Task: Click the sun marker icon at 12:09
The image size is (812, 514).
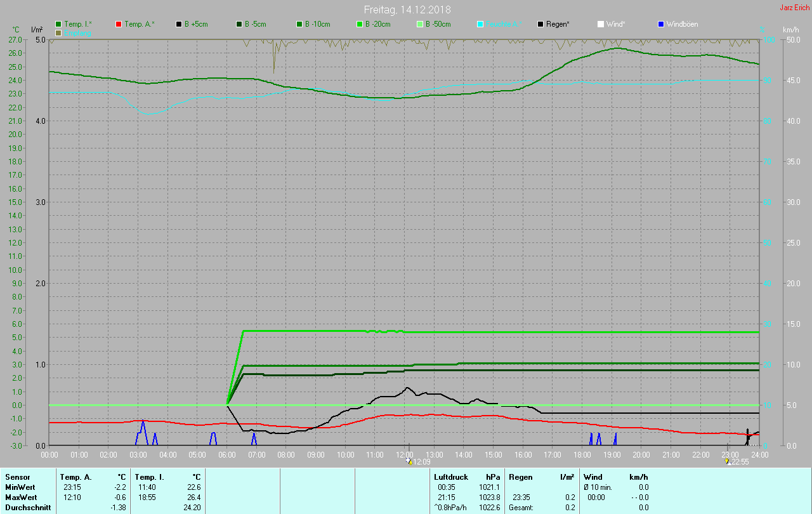Action: click(409, 462)
